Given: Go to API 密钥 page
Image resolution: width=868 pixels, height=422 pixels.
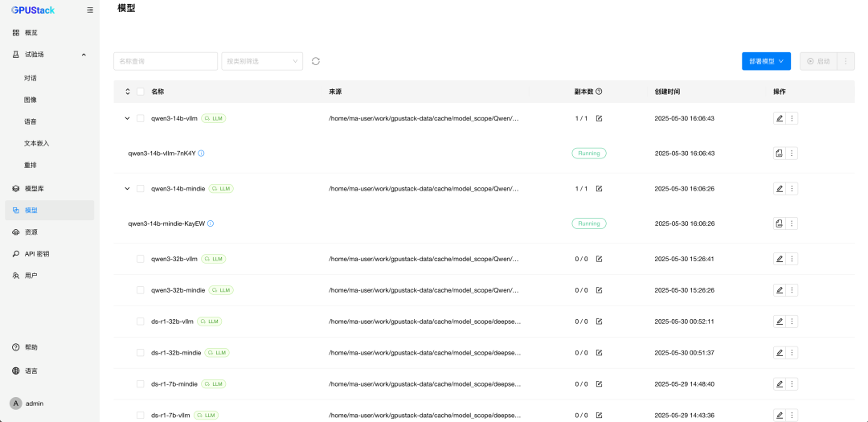Looking at the screenshot, I should pyautogui.click(x=36, y=253).
